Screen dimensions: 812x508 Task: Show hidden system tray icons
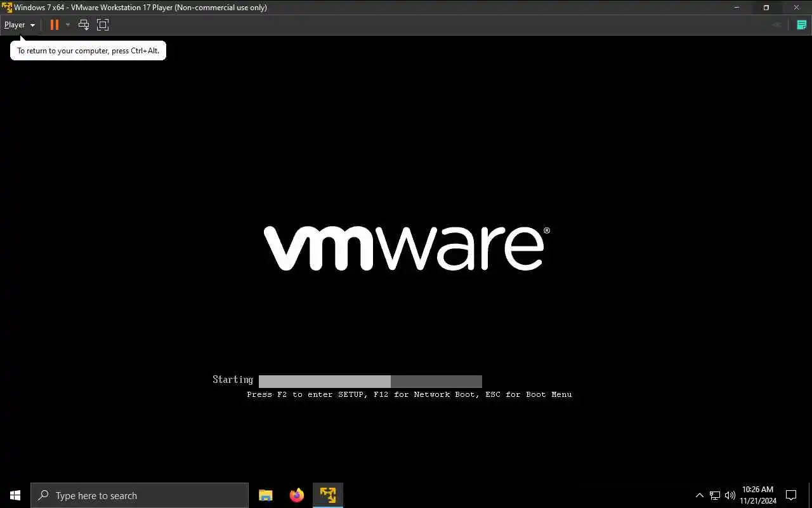point(700,495)
